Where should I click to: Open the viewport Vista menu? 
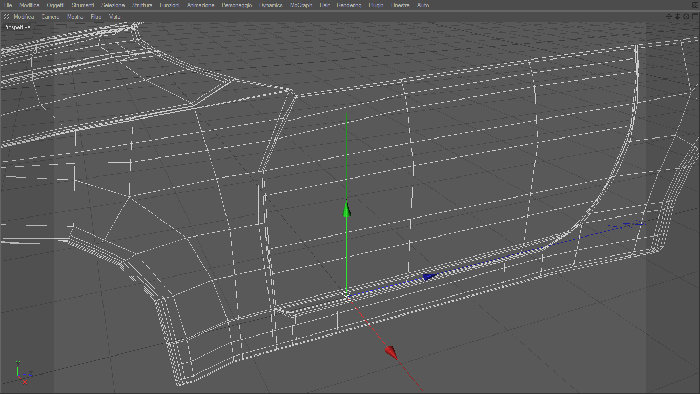115,17
